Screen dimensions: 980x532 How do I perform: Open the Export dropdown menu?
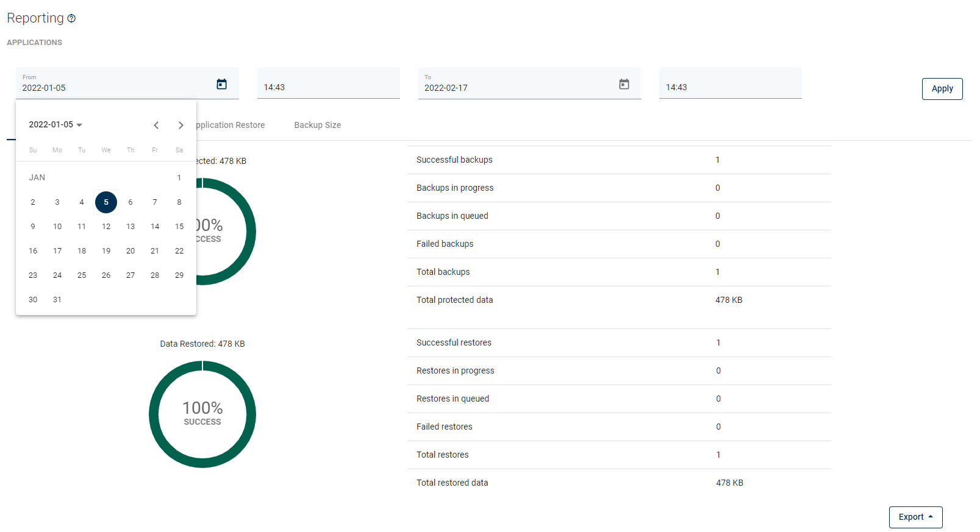[x=915, y=517]
